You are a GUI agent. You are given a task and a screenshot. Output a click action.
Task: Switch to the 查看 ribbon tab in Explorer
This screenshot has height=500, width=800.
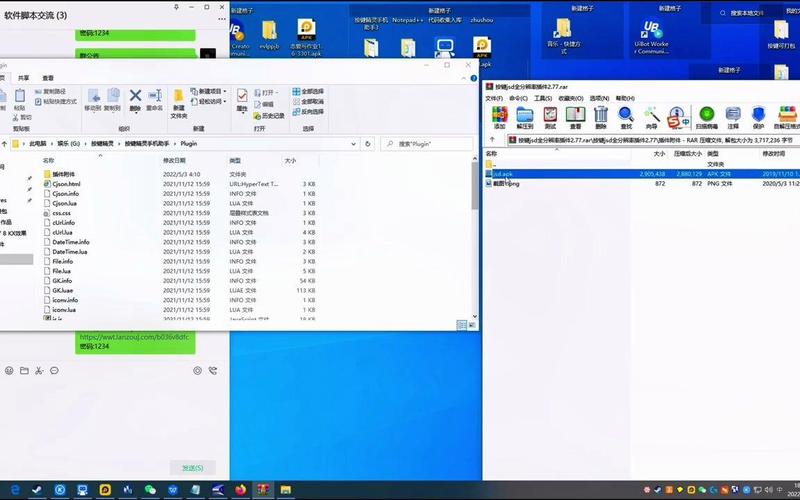click(x=49, y=77)
